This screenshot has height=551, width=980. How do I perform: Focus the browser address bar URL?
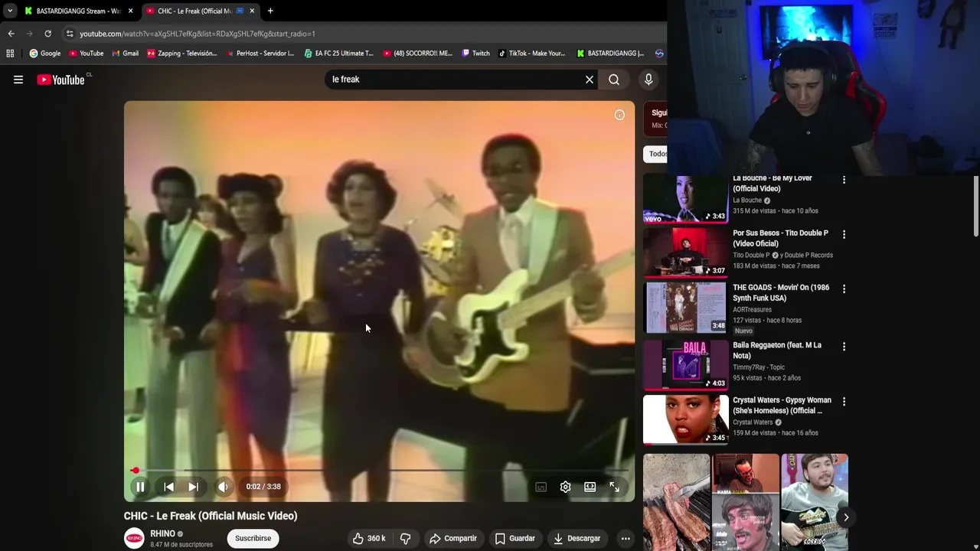(x=198, y=34)
